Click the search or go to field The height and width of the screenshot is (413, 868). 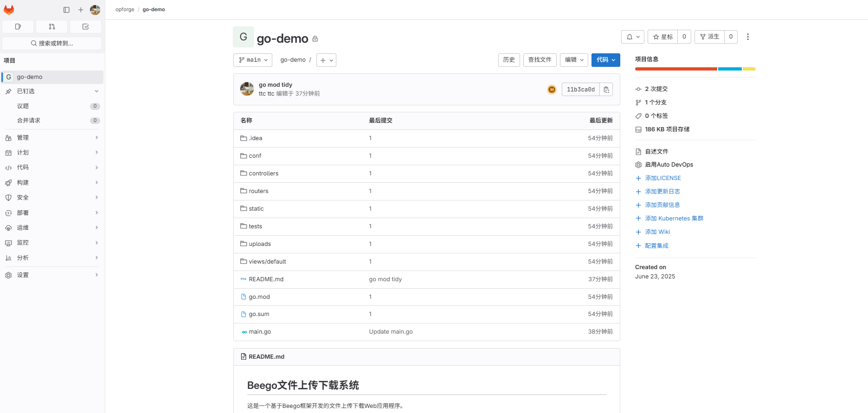pos(52,43)
